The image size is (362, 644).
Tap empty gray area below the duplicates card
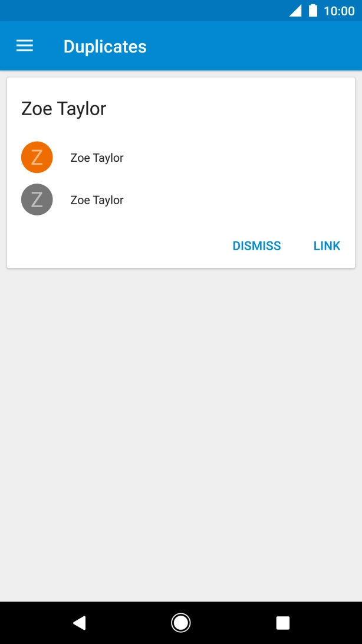click(x=181, y=431)
